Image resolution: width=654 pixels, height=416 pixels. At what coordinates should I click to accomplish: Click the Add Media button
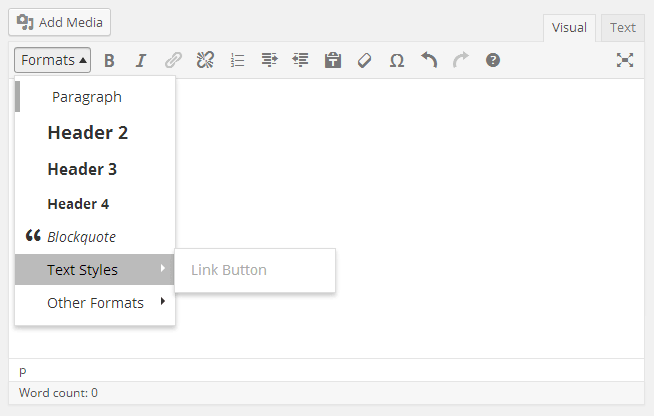click(60, 22)
